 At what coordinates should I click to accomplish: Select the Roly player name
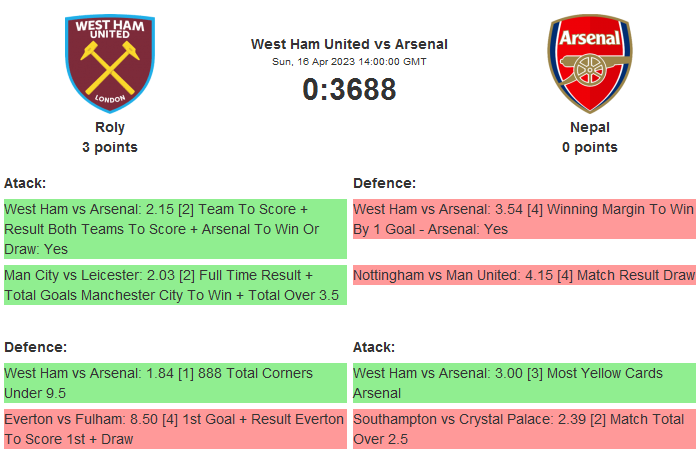[110, 127]
